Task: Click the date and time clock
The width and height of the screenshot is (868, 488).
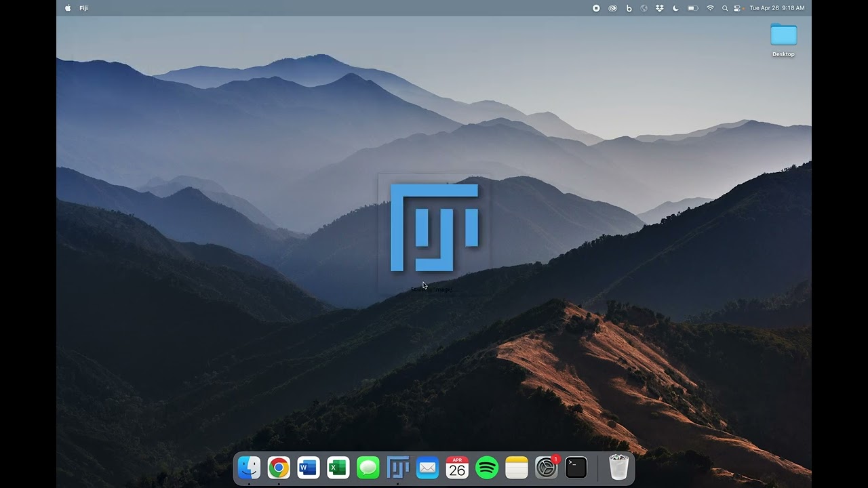Action: coord(777,8)
